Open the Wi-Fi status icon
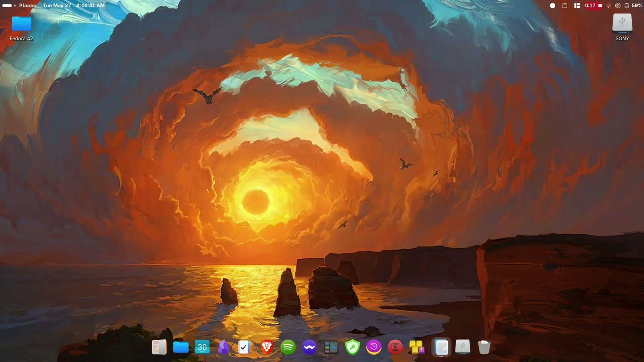 pos(609,5)
